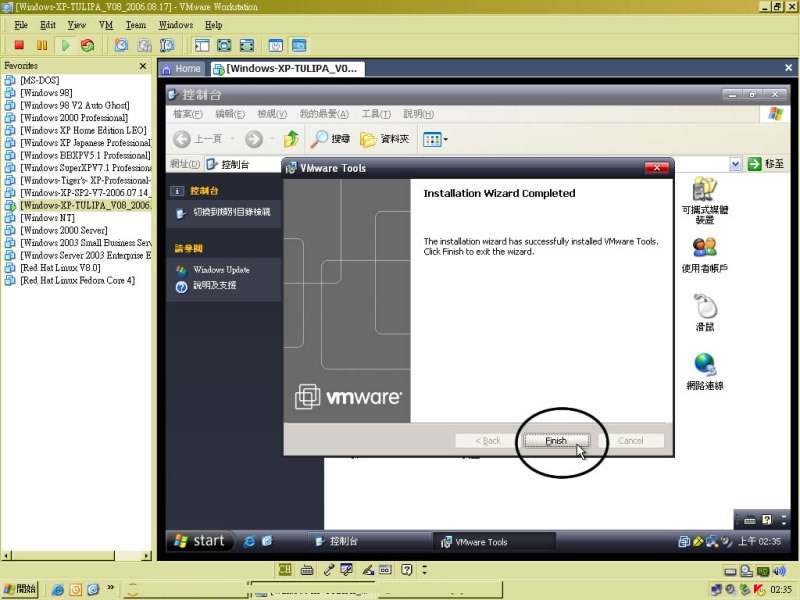Click the Take Snapshot toolbar icon

121,45
